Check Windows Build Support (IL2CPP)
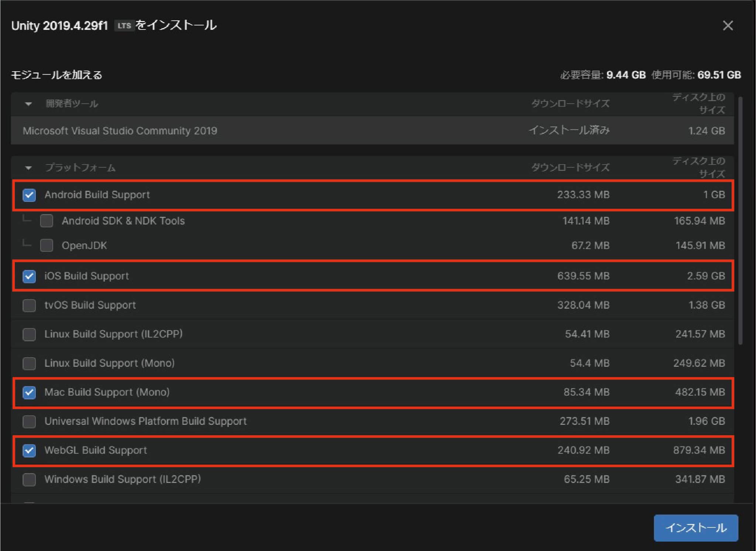756x551 pixels. pyautogui.click(x=30, y=479)
